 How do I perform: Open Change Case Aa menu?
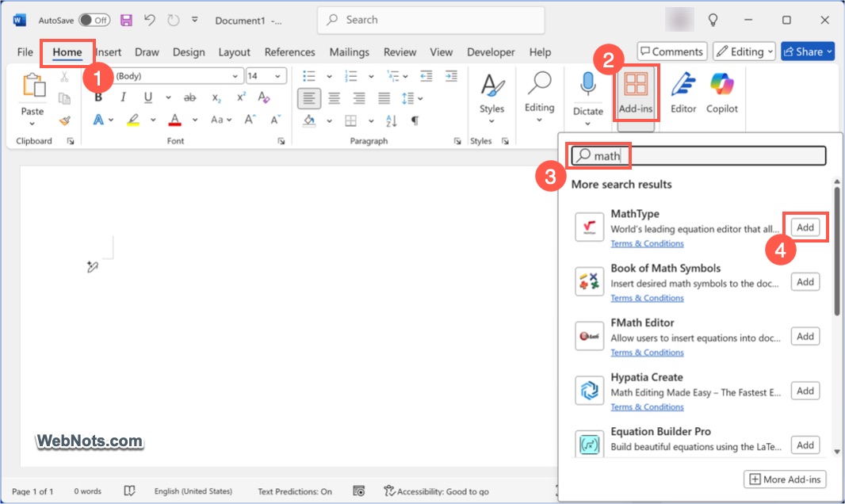tap(221, 120)
